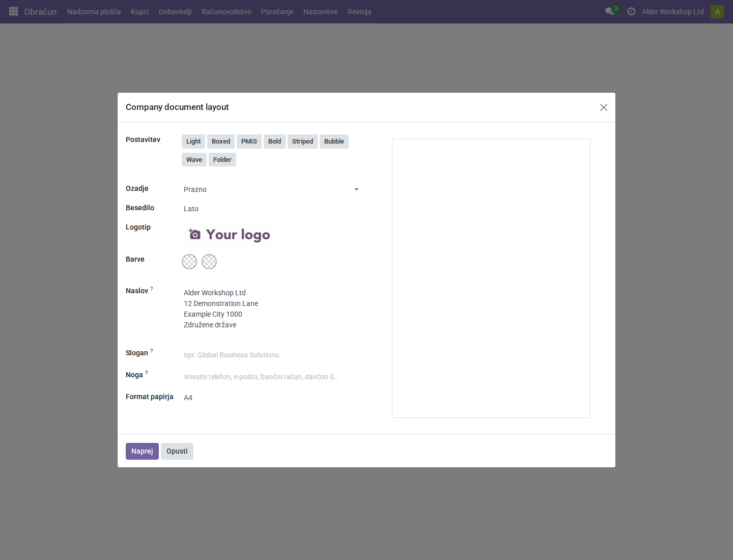Close the Company document layout dialog
Image resolution: width=733 pixels, height=560 pixels.
pos(604,107)
